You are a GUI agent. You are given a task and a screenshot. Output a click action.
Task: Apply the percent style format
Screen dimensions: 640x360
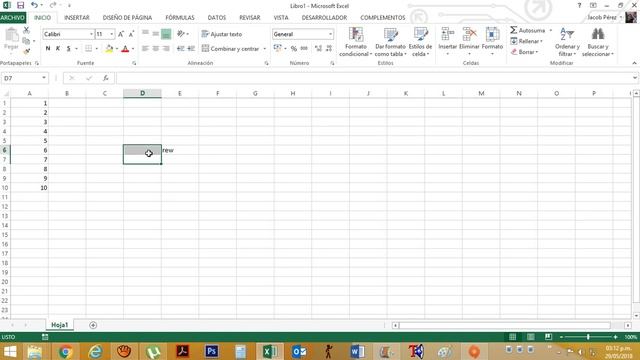[293, 49]
